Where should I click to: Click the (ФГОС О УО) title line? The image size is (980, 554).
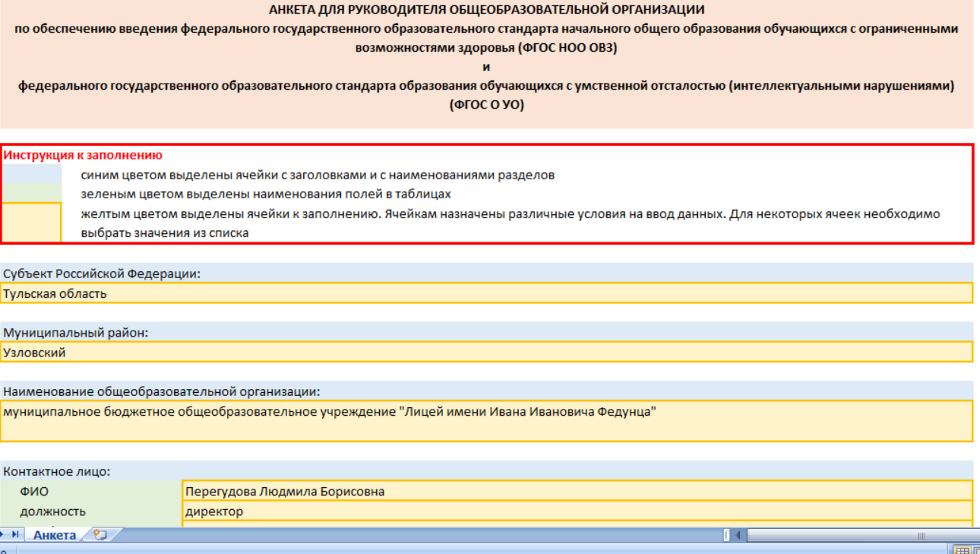[486, 105]
